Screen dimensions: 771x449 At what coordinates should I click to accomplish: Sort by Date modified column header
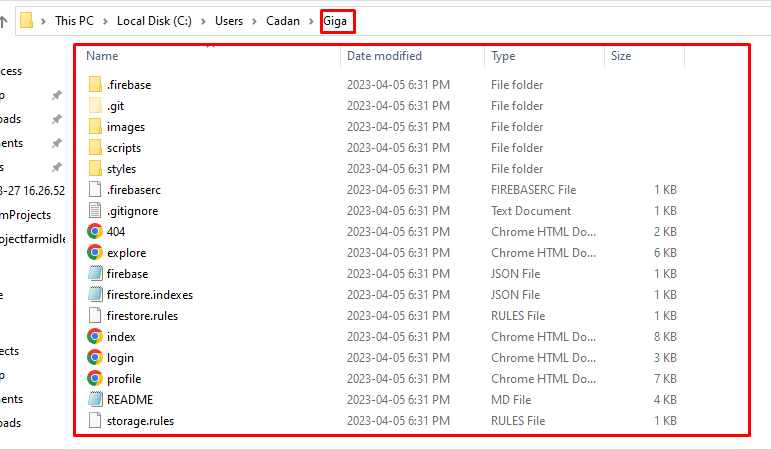click(x=384, y=56)
